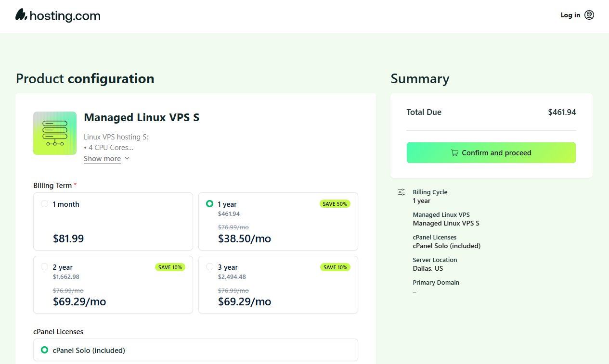Viewport: 609px width, 364px height.
Task: Click the 4 CPU Cores description line
Action: (109, 148)
